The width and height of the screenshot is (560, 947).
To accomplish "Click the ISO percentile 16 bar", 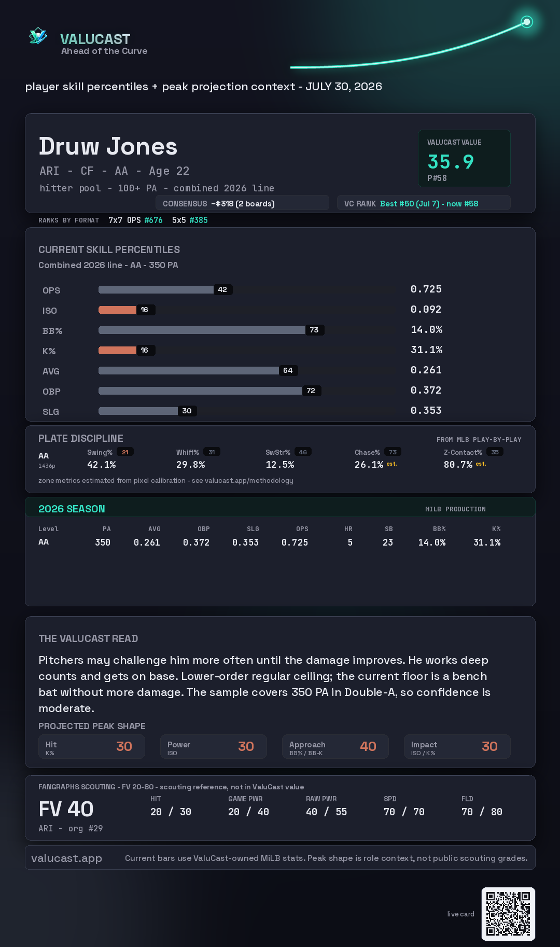I will click(x=127, y=310).
